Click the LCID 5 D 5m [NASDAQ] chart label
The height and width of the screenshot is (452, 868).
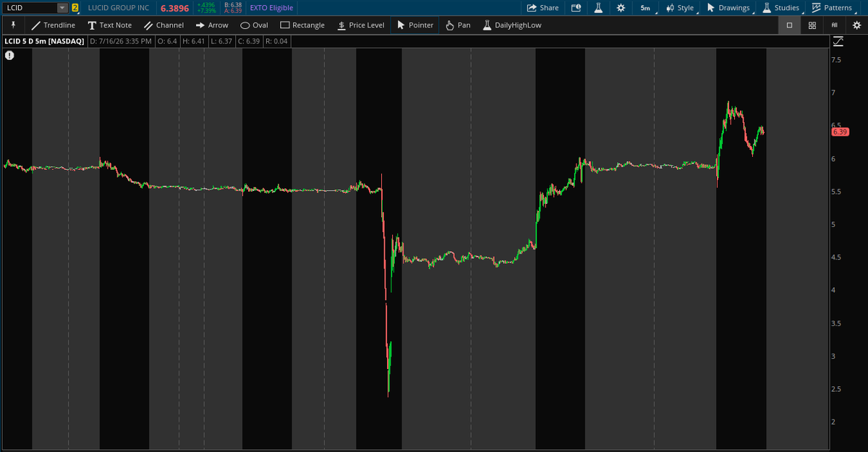[x=44, y=41]
